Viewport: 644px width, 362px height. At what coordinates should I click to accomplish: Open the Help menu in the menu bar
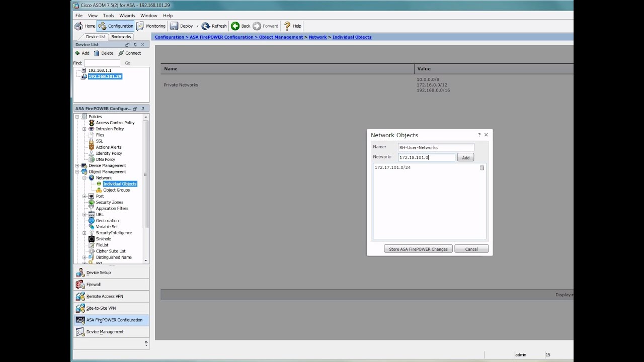(x=168, y=16)
